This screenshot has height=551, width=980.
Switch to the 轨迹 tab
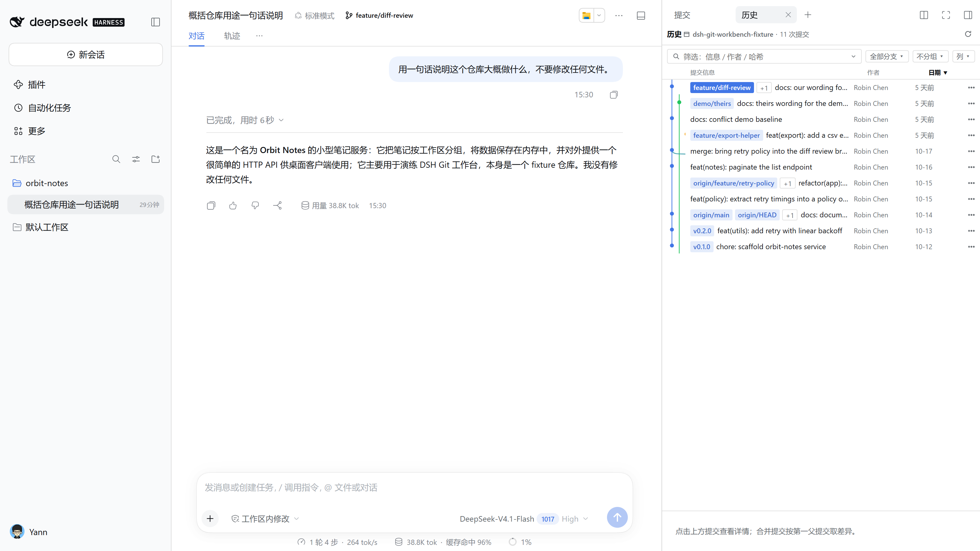(x=232, y=36)
